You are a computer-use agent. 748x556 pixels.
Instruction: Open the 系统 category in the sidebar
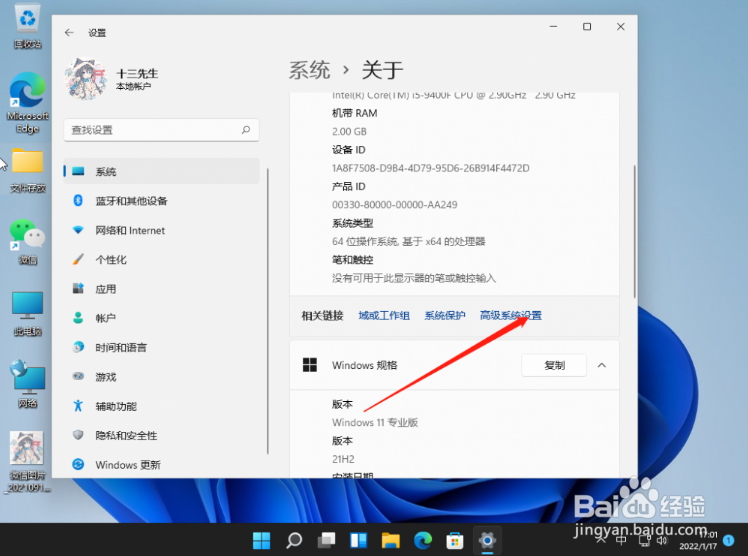point(162,171)
